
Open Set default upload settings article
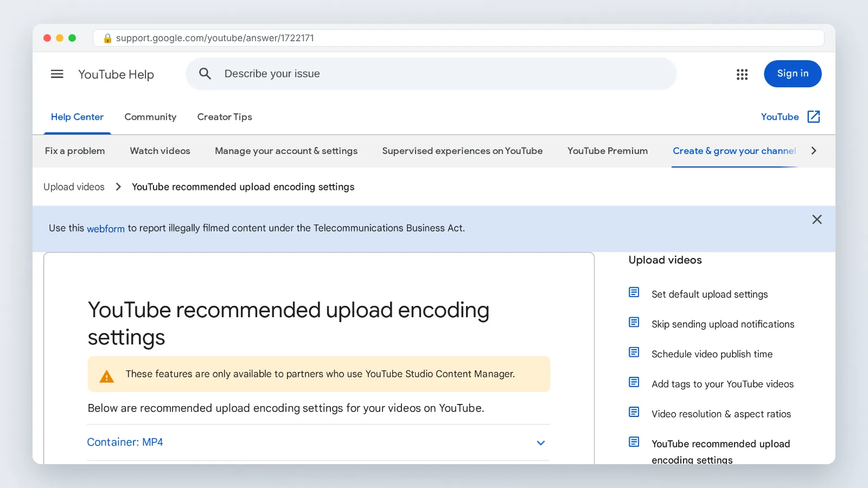coord(710,294)
